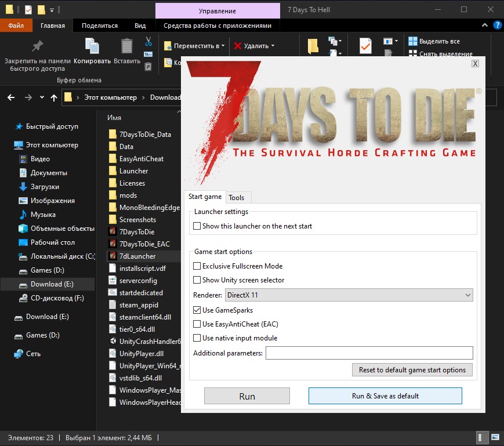Open recent locations dropdown chevron
This screenshot has height=446, width=504.
(42, 97)
